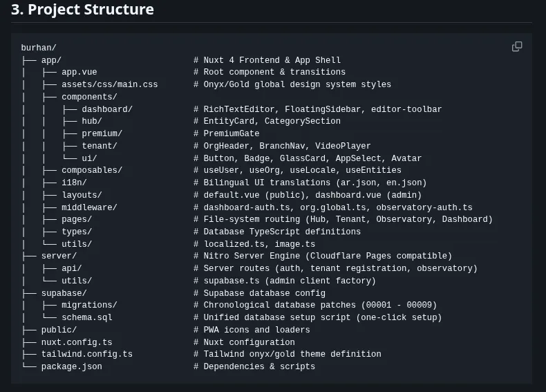This screenshot has height=392, width=546.
Task: Click comment "# Unified database setup script"
Action: (x=317, y=318)
